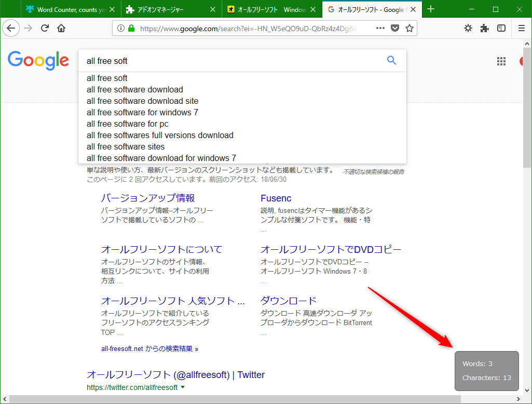This screenshot has width=532, height=404.
Task: Close the active Google search tab
Action: pyautogui.click(x=413, y=9)
